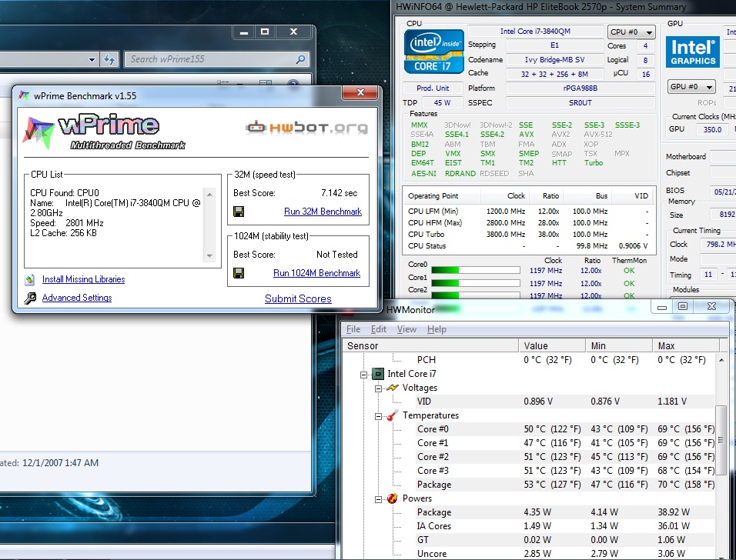
Task: Click the Core0 usage bar in HWiNFO64
Action: [x=476, y=270]
